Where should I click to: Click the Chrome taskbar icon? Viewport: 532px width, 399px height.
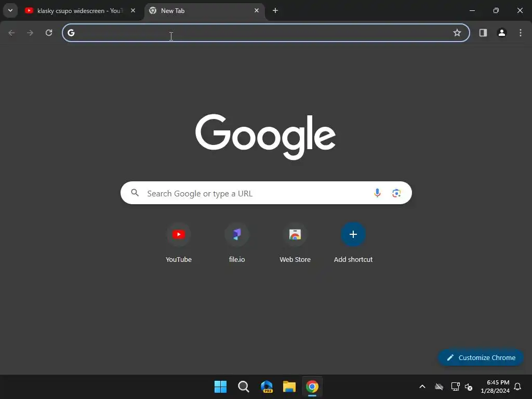[312, 387]
